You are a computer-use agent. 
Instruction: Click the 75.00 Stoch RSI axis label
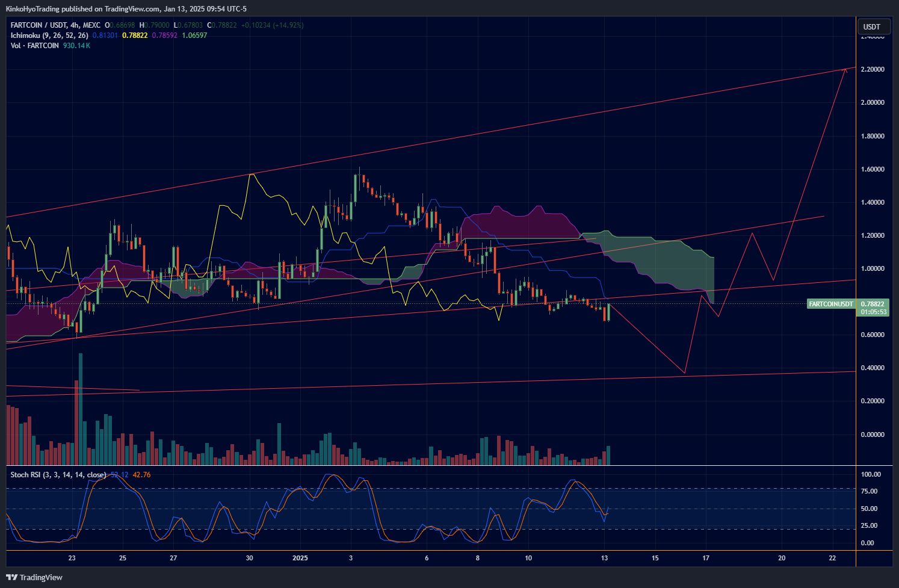(x=869, y=491)
